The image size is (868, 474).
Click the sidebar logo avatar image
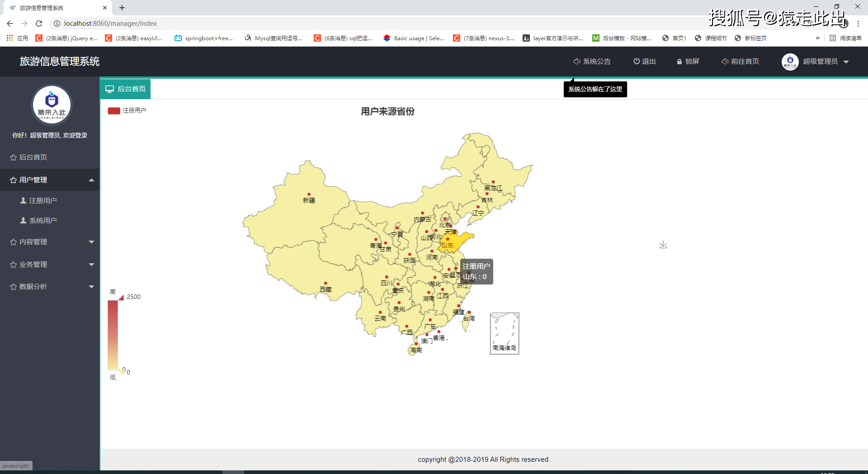[x=52, y=105]
